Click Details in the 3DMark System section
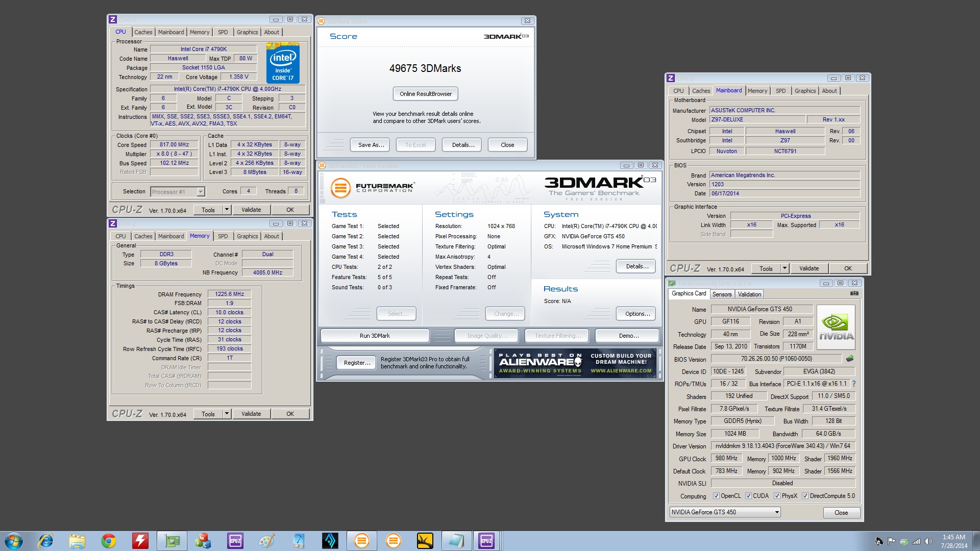This screenshot has width=980, height=551. (x=637, y=266)
